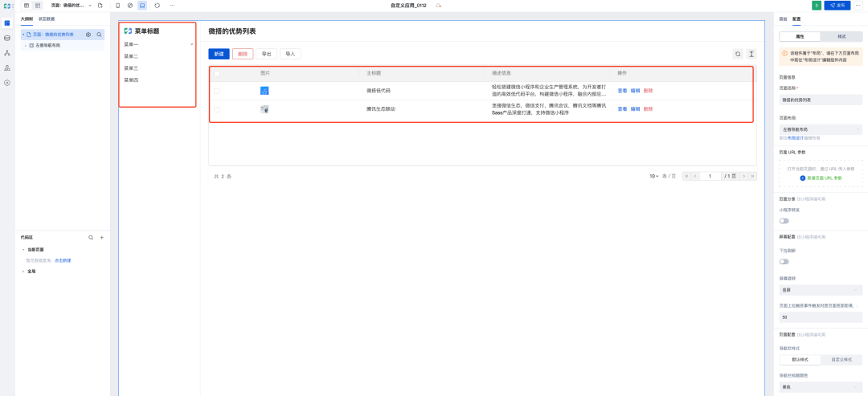Image resolution: width=868 pixels, height=396 pixels.
Task: Enable the 下拉刷新 toggle
Action: (784, 262)
